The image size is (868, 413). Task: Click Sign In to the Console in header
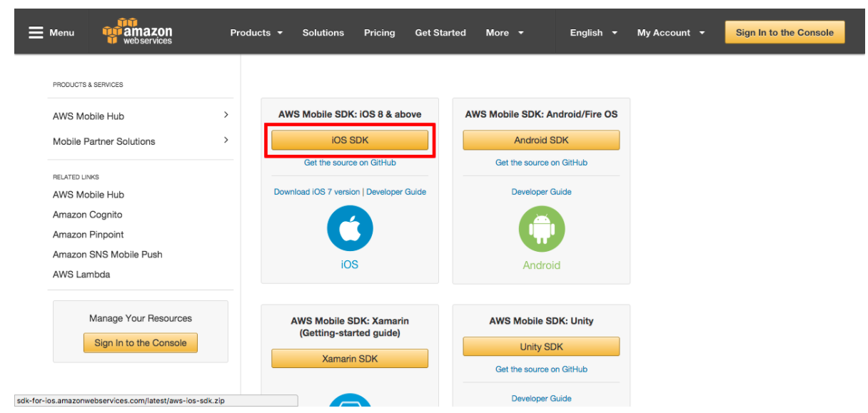click(784, 32)
